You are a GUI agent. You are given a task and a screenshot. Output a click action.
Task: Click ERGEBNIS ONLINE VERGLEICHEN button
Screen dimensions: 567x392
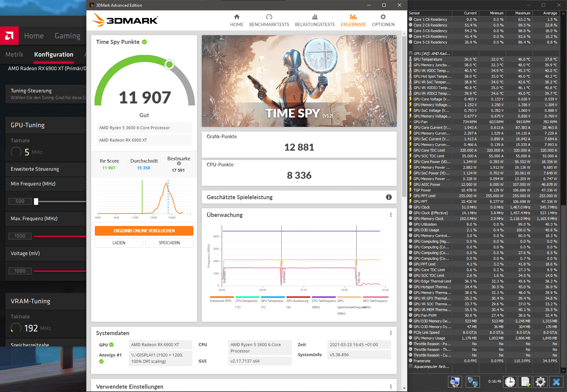coord(144,231)
